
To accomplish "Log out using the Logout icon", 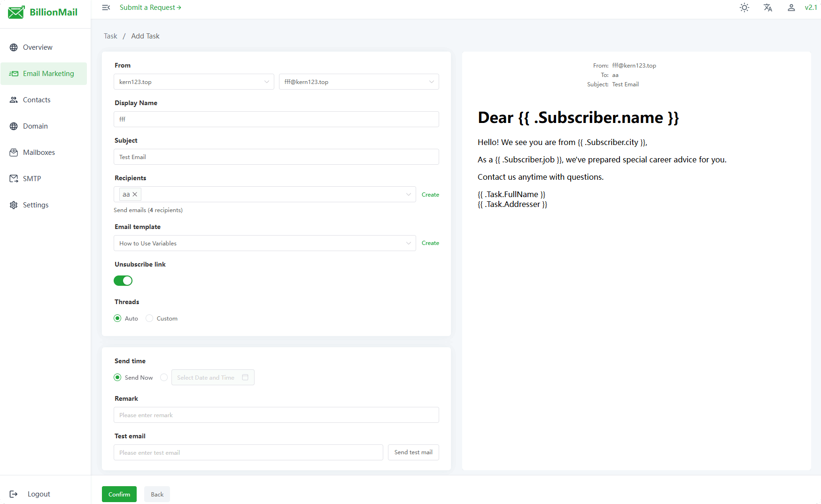I will (x=14, y=494).
